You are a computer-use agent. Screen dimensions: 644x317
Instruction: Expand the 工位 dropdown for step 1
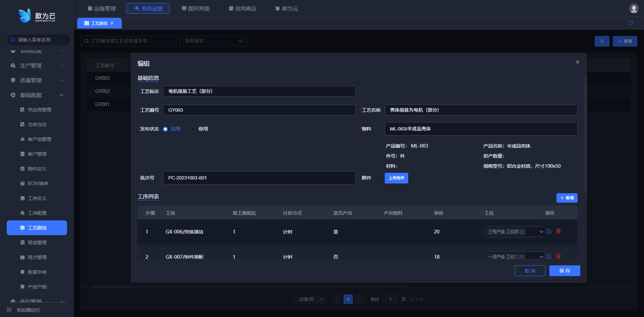541,232
